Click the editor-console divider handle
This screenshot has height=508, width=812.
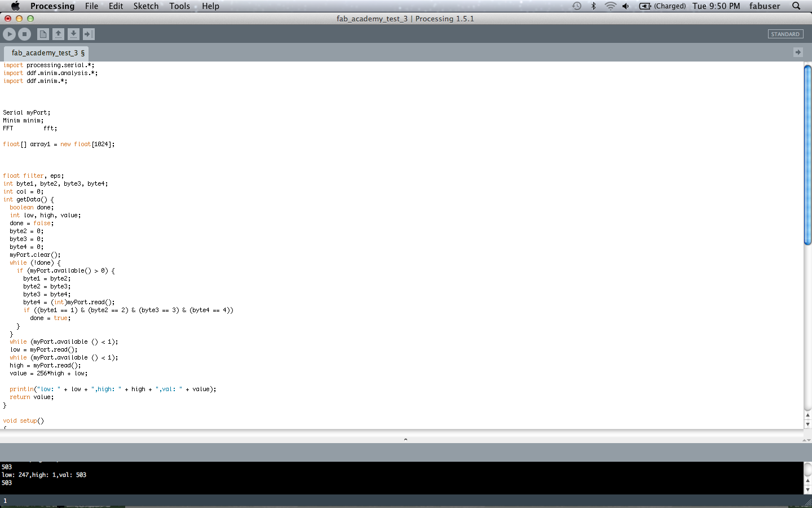click(405, 439)
